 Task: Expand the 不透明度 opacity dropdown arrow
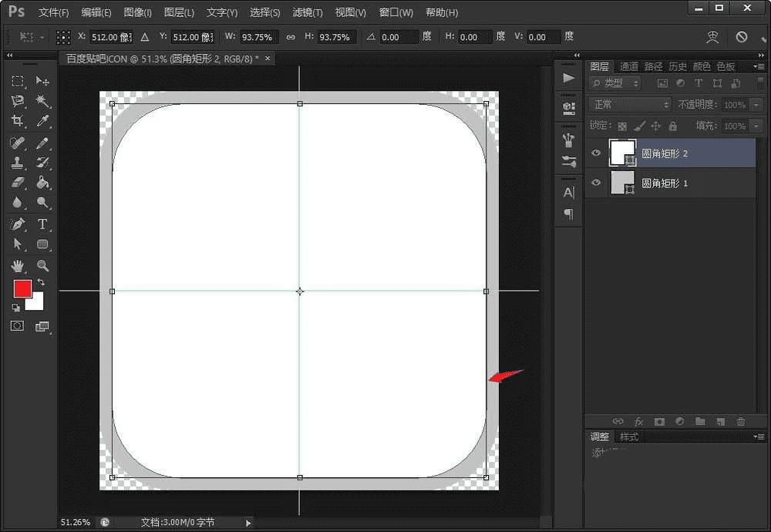pos(756,104)
